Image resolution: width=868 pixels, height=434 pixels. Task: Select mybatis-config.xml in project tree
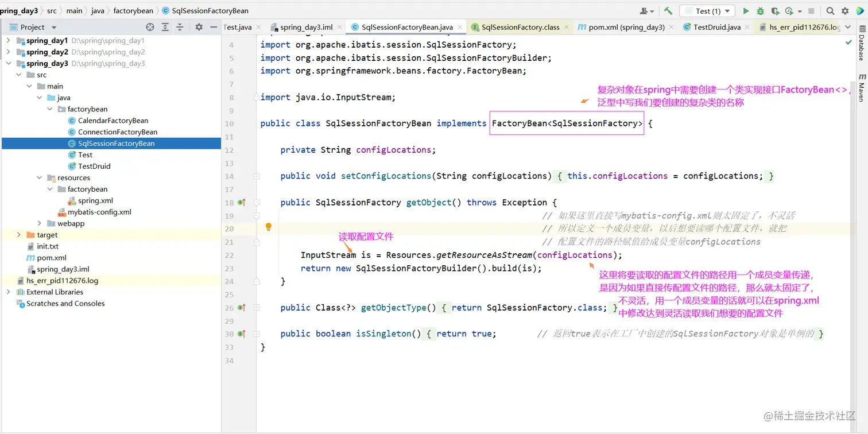tap(99, 212)
